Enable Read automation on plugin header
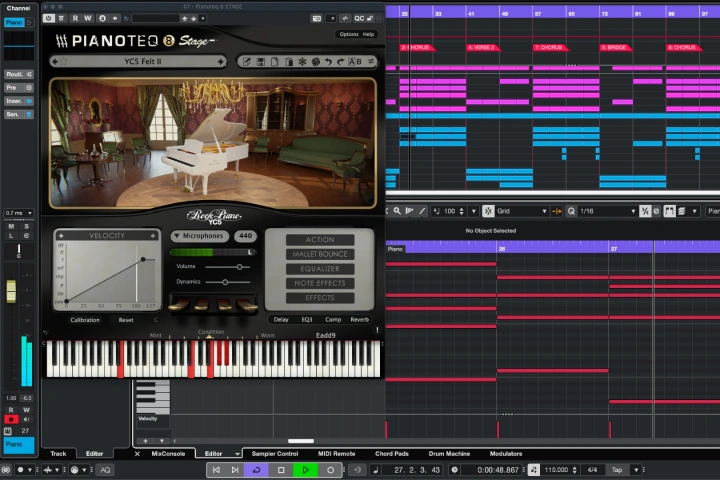720x480 pixels. (75, 18)
